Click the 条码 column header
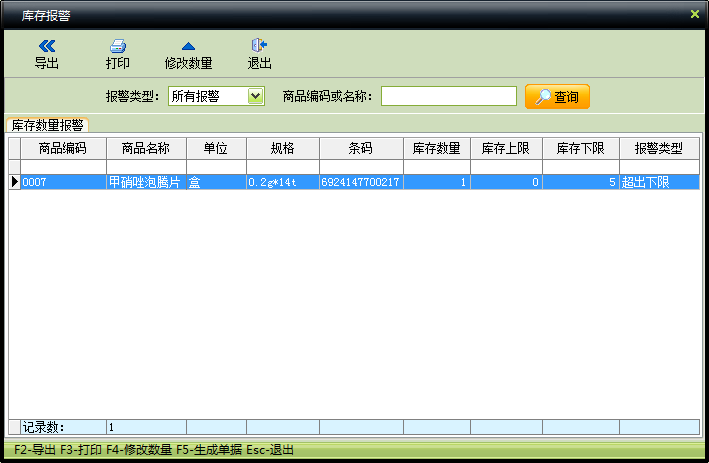The image size is (709, 463). point(361,148)
